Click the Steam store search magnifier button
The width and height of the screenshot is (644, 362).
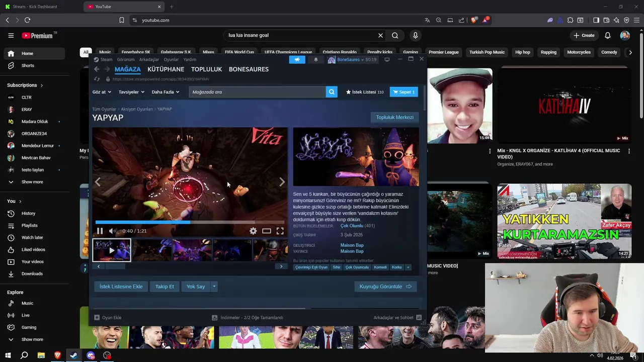332,92
